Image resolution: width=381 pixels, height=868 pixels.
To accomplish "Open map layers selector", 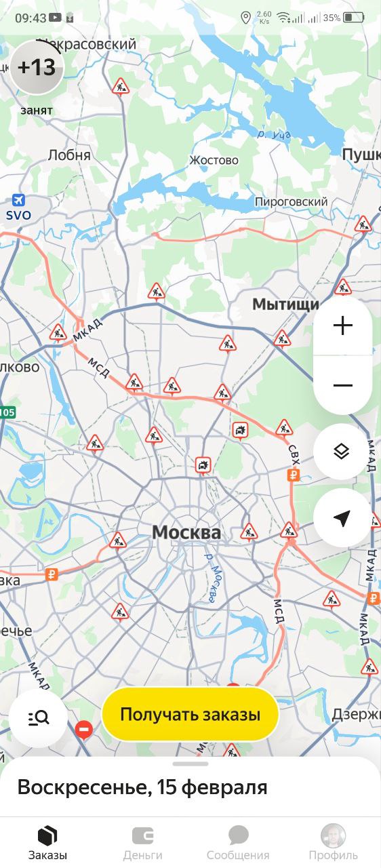I will click(342, 452).
